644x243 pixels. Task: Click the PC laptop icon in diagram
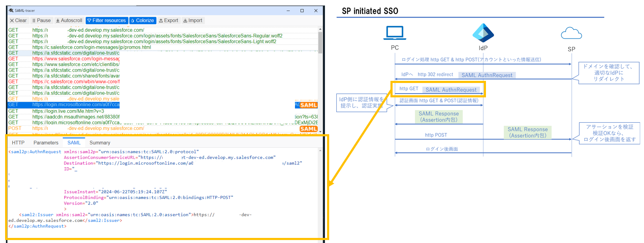pyautogui.click(x=394, y=33)
